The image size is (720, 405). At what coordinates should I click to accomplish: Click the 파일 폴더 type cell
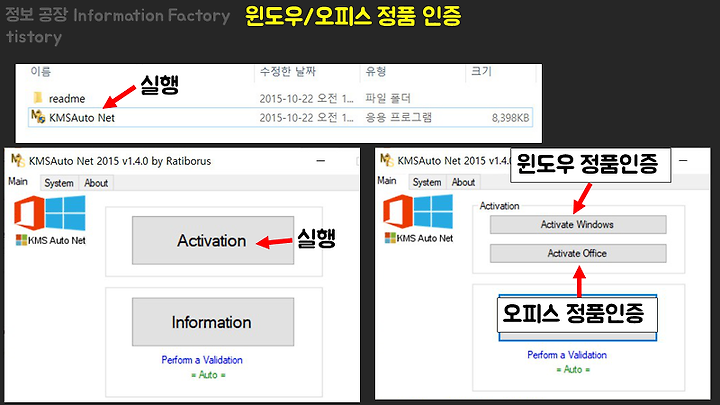388,98
